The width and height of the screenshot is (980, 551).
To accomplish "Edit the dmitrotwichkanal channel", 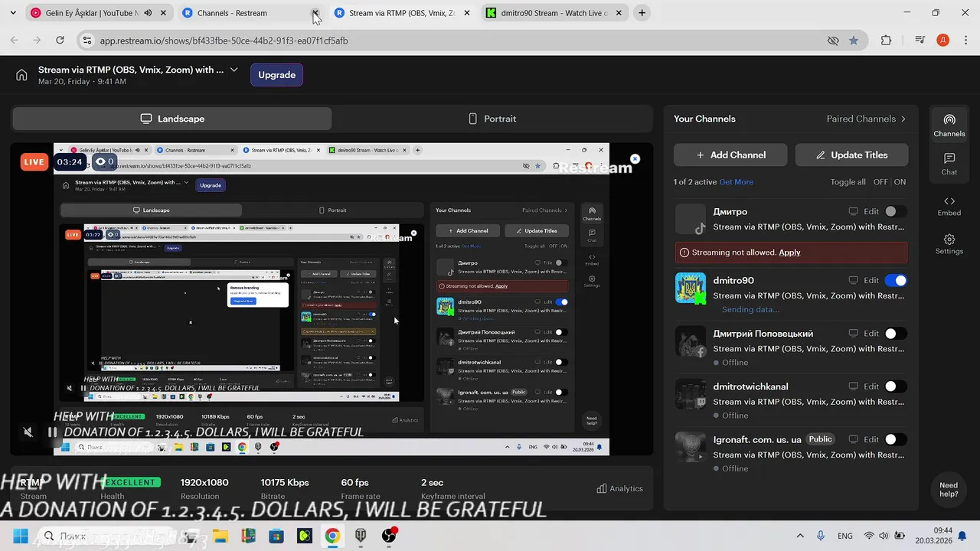I will (x=871, y=386).
